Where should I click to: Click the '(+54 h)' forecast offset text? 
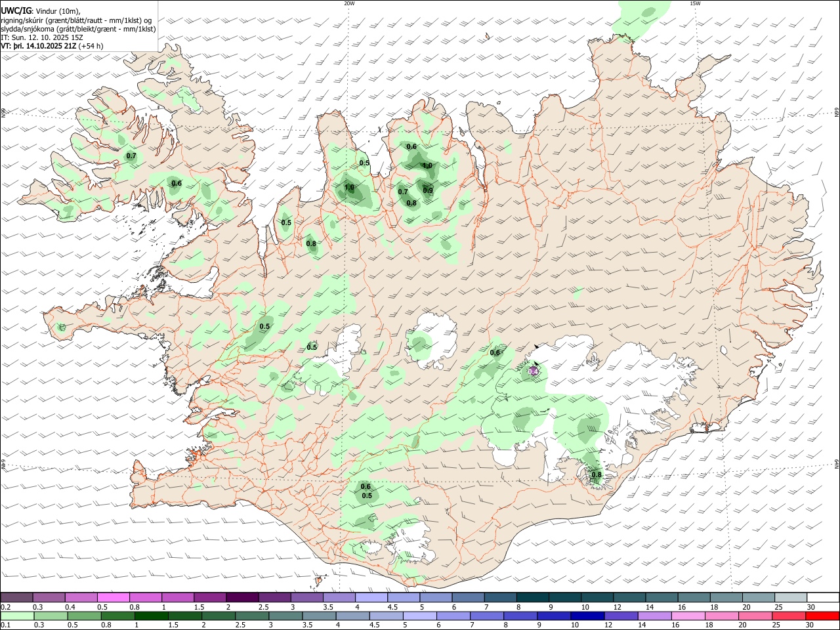91,47
